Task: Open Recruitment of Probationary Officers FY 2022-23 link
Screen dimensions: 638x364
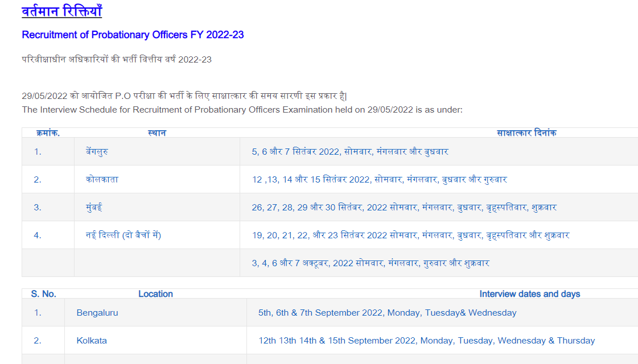Action: coord(133,35)
